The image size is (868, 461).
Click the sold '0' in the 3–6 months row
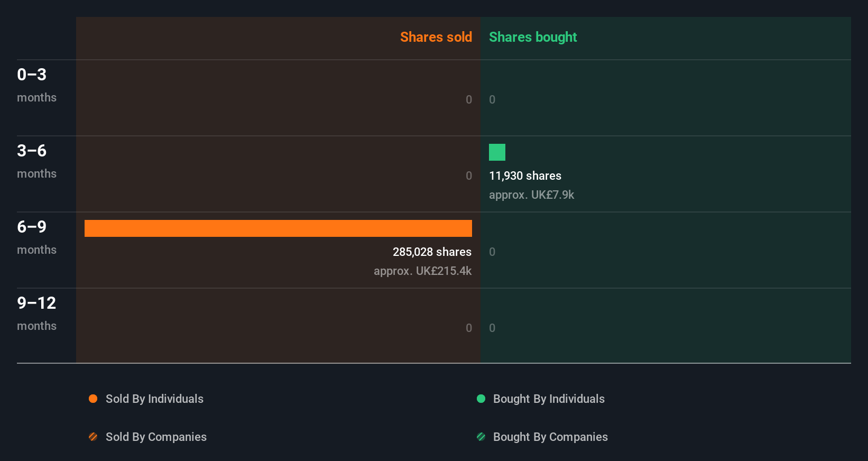[x=469, y=176]
